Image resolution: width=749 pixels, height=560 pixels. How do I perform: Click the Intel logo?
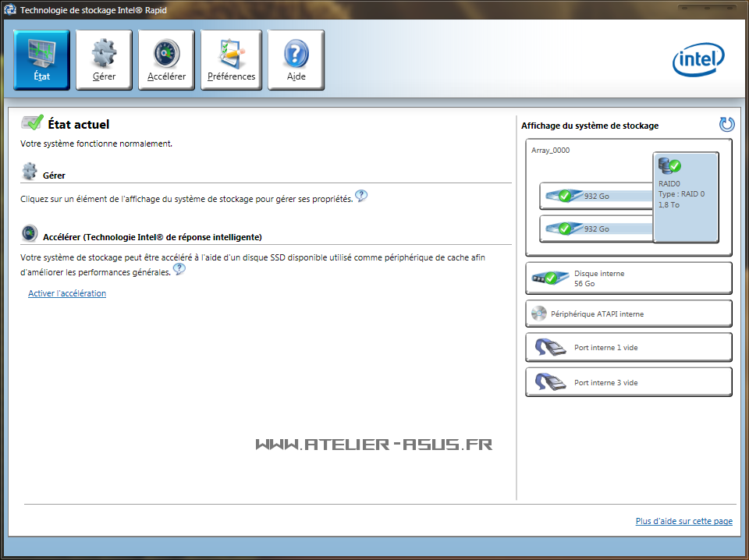click(x=698, y=60)
